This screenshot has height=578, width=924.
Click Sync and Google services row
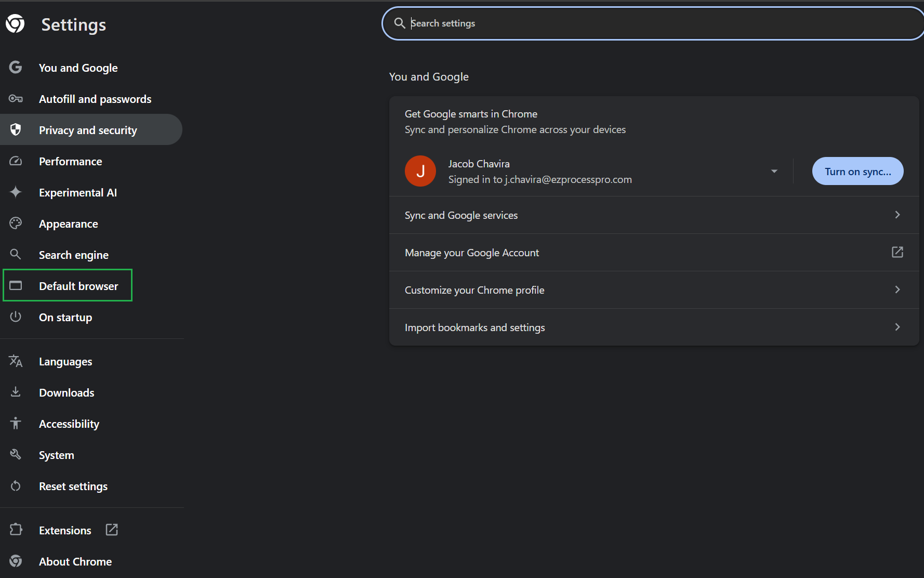point(654,215)
